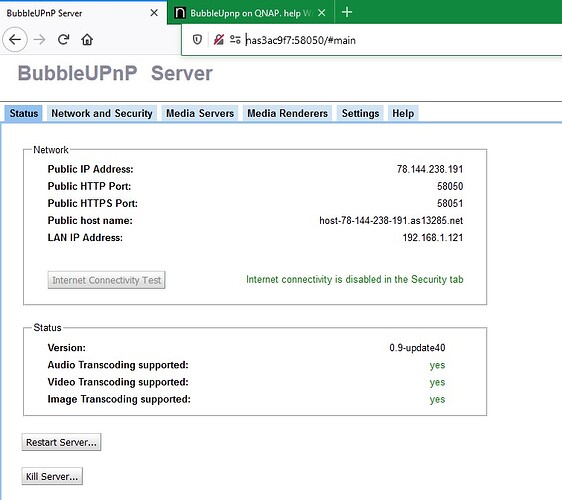Close the BubbleUPnP Server tab
Screen dimensions: 562x500
154,13
